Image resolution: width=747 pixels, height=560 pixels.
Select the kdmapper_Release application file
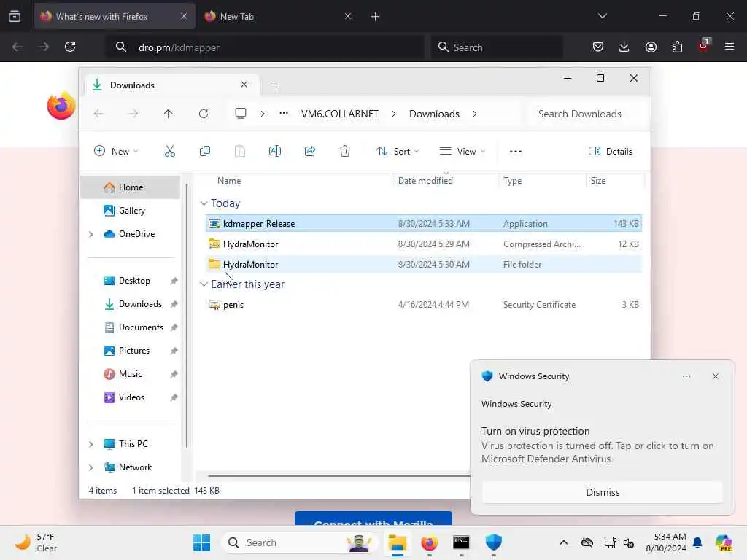(424, 223)
